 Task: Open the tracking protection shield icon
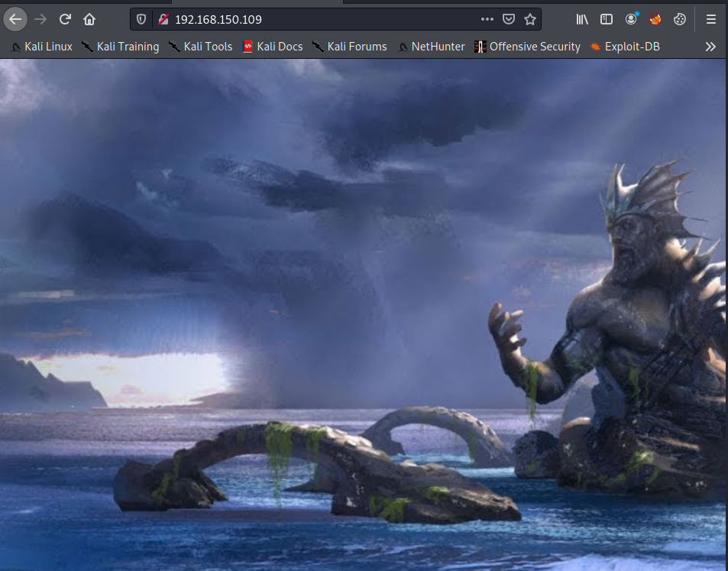(x=141, y=19)
